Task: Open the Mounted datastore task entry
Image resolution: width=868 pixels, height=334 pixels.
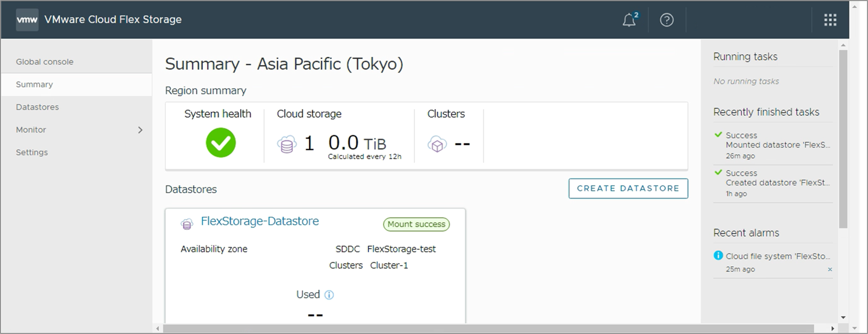Action: pyautogui.click(x=778, y=145)
